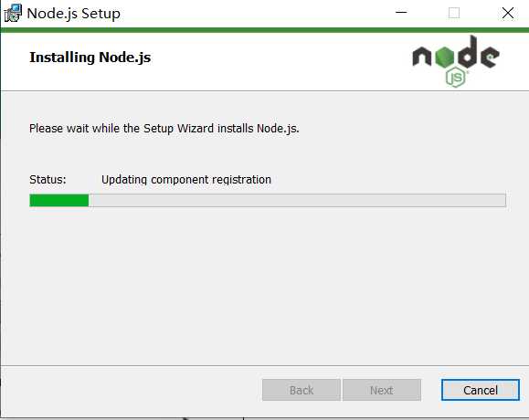
Task: Click the Status: label
Action: [x=48, y=179]
